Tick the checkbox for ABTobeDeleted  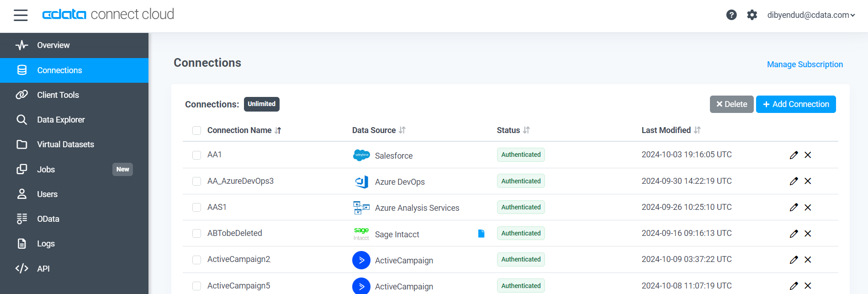[197, 233]
